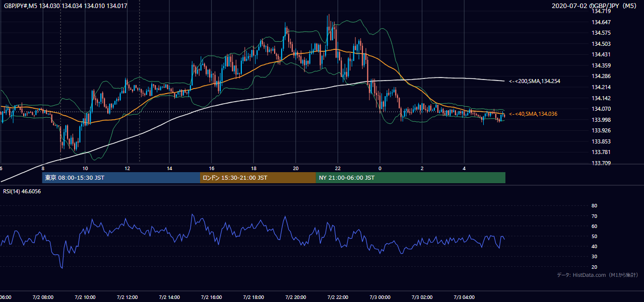Click price axis label 134.719
The image size is (644, 302).
601,11
